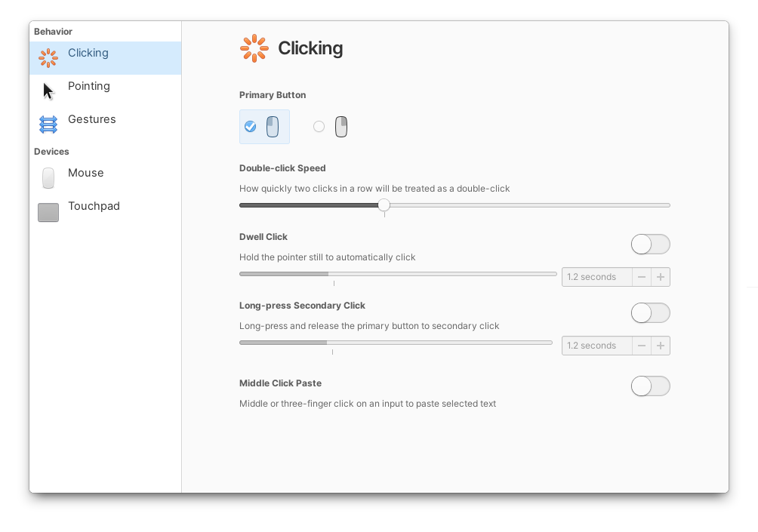Select right primary button radio option
758x532 pixels.
(319, 127)
